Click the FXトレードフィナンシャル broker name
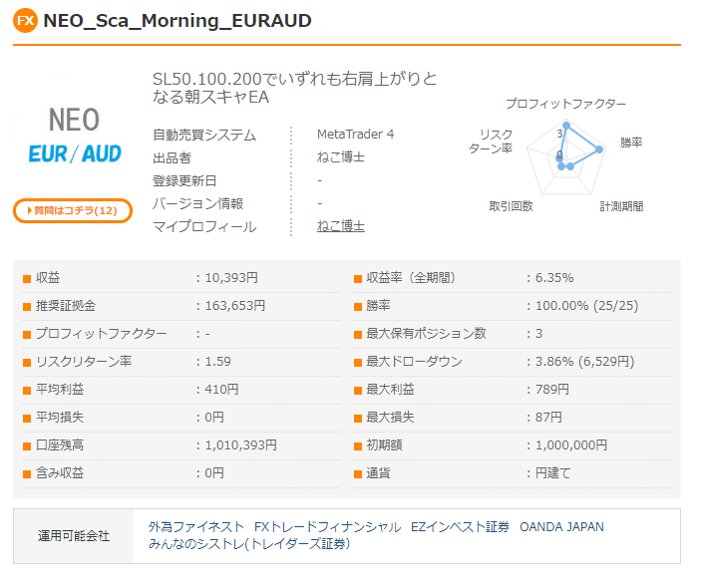Screen dimensions: 703x588 click(327, 526)
